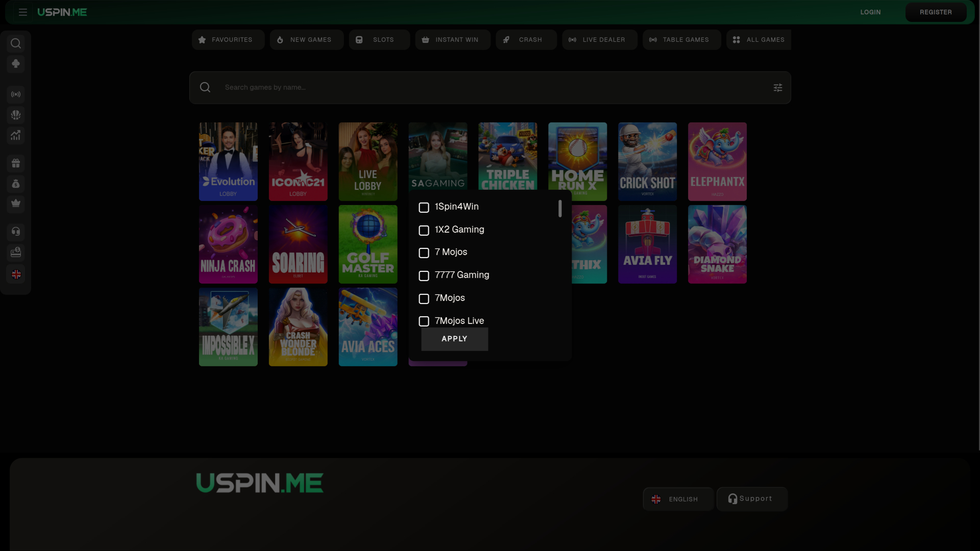The height and width of the screenshot is (551, 980).
Task: Click the REGISTER button
Action: [x=936, y=12]
